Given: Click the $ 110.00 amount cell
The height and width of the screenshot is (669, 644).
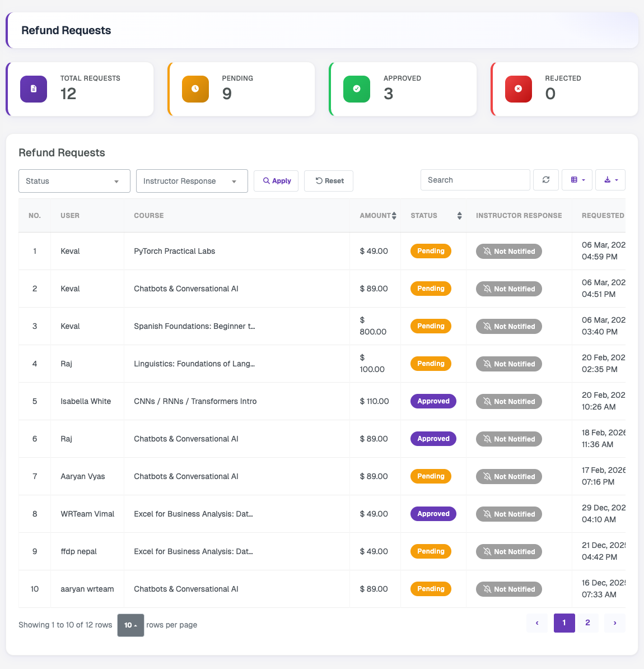Looking at the screenshot, I should click(x=375, y=402).
